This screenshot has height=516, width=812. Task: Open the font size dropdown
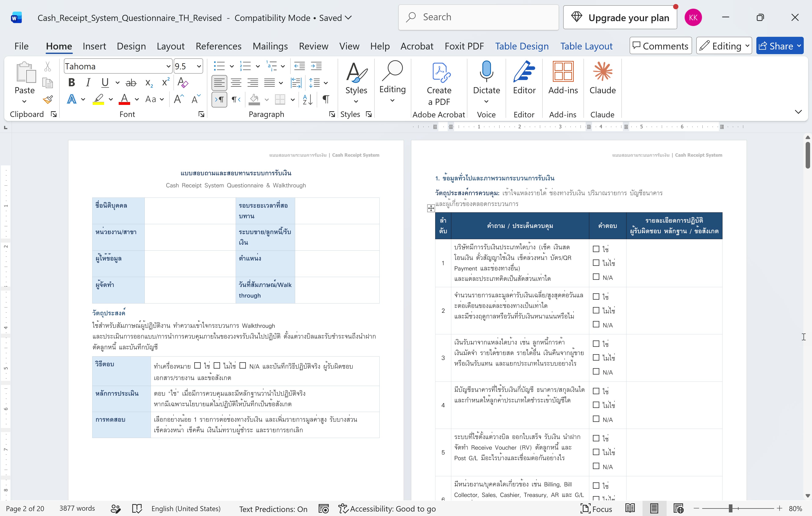(x=199, y=66)
